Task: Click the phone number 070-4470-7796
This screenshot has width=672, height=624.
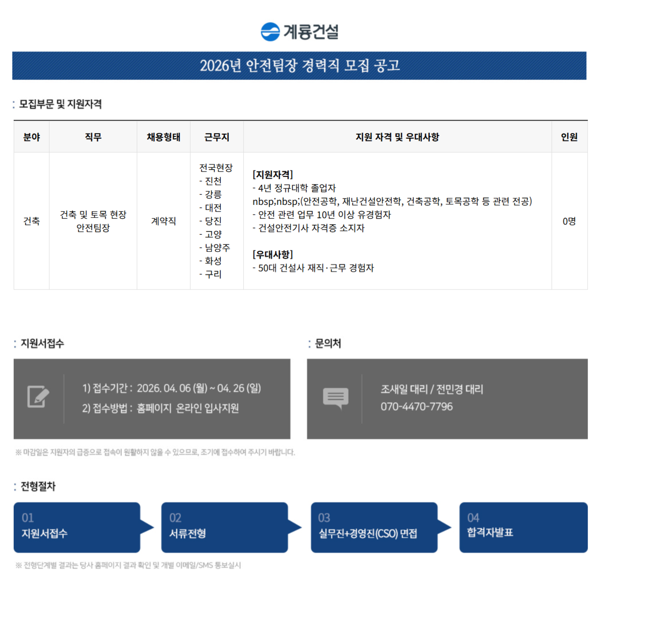Action: (x=416, y=407)
